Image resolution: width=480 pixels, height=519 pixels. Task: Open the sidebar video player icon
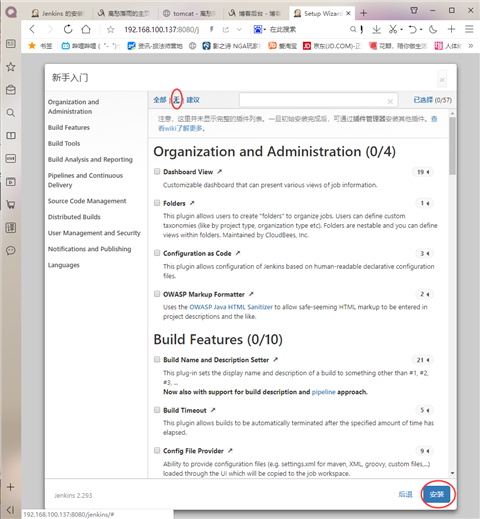point(11,182)
